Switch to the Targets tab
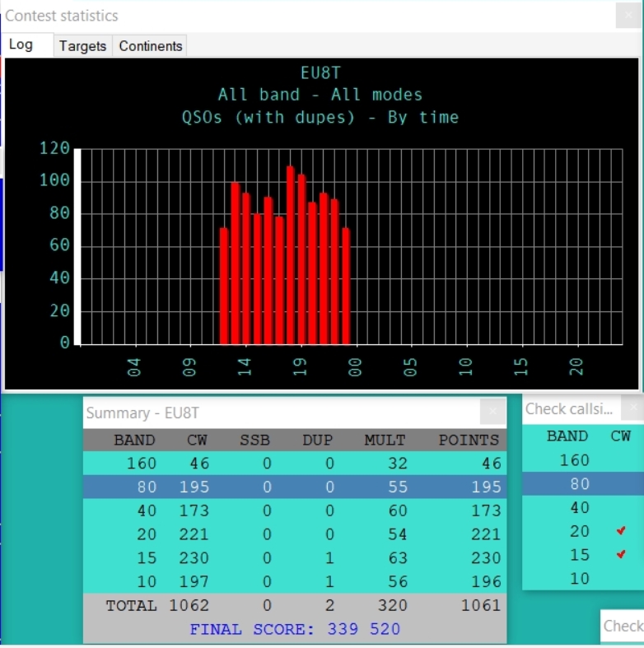Viewport: 644px width, 648px height. coord(82,46)
